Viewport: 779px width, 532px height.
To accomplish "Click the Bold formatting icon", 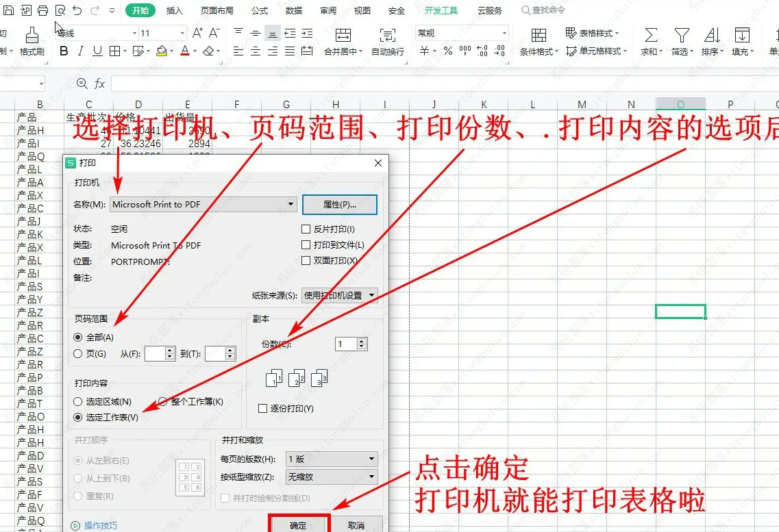I will [64, 51].
